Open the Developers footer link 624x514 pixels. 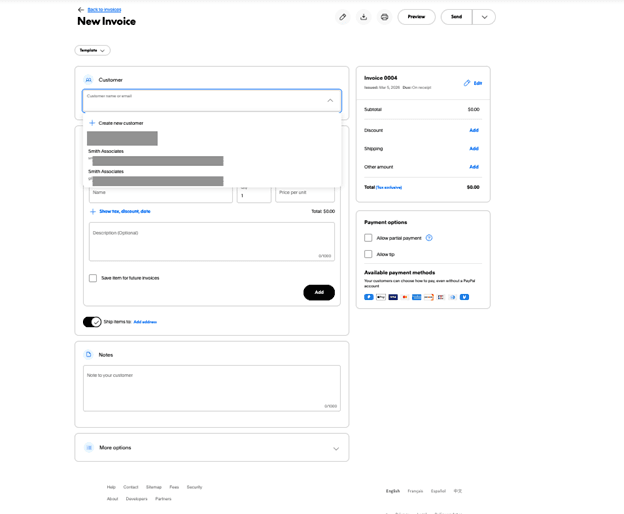tap(136, 499)
